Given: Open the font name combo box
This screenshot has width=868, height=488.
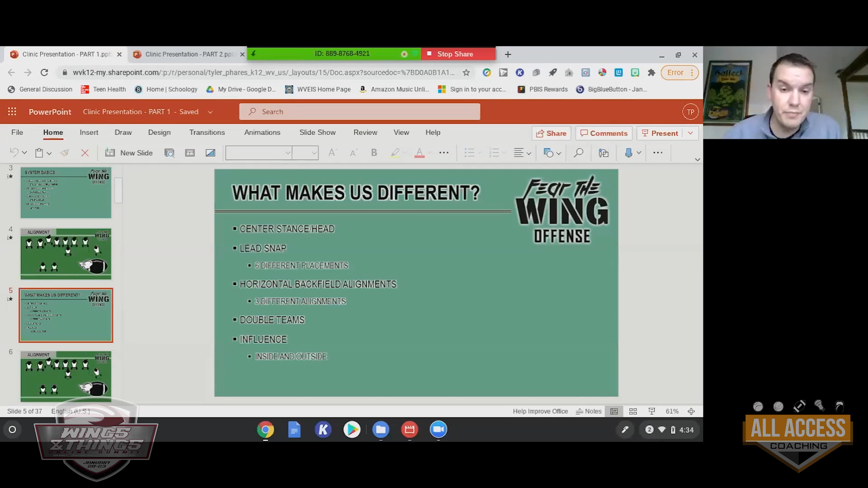Looking at the screenshot, I should (x=258, y=153).
